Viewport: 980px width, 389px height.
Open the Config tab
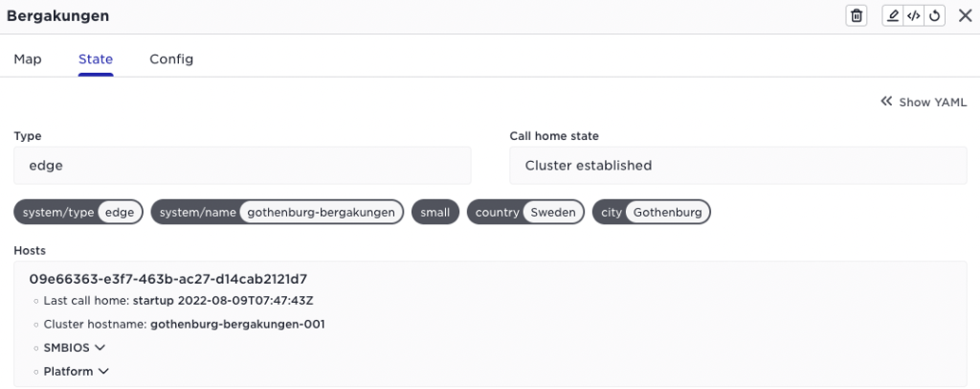point(171,59)
